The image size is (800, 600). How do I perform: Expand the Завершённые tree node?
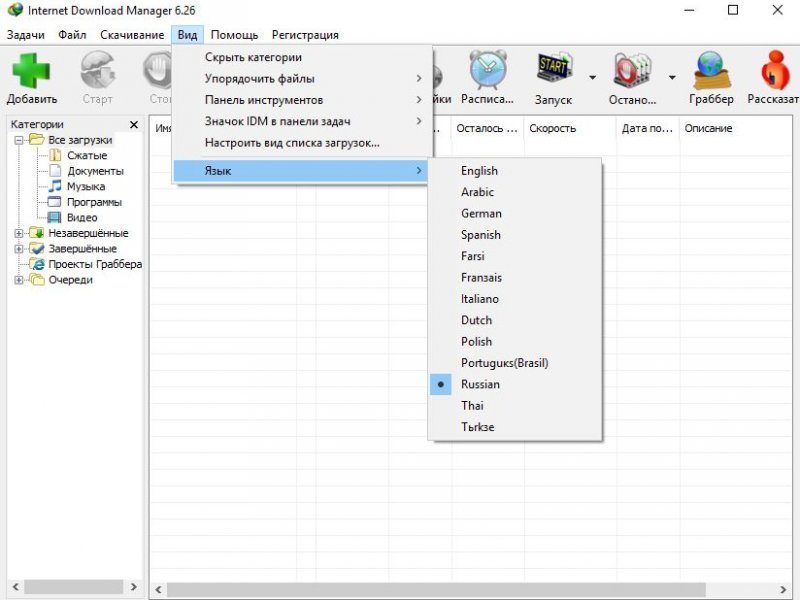tap(19, 249)
